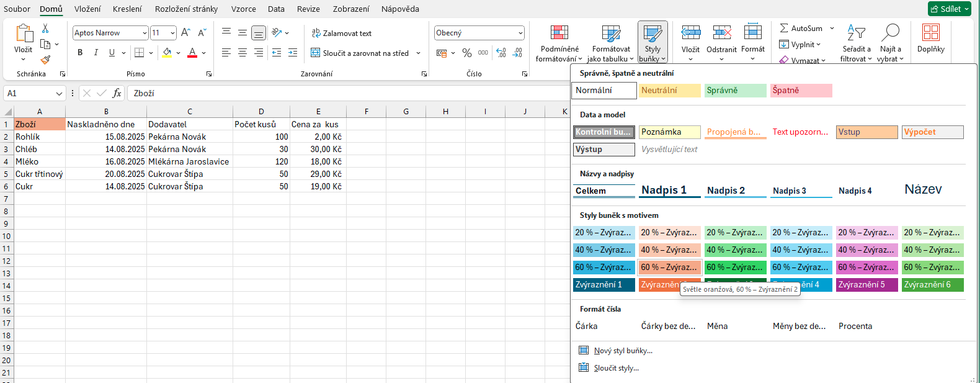Open the Vyplnit fill dropdown
Viewport: 980px width, 383px height.
pyautogui.click(x=800, y=45)
